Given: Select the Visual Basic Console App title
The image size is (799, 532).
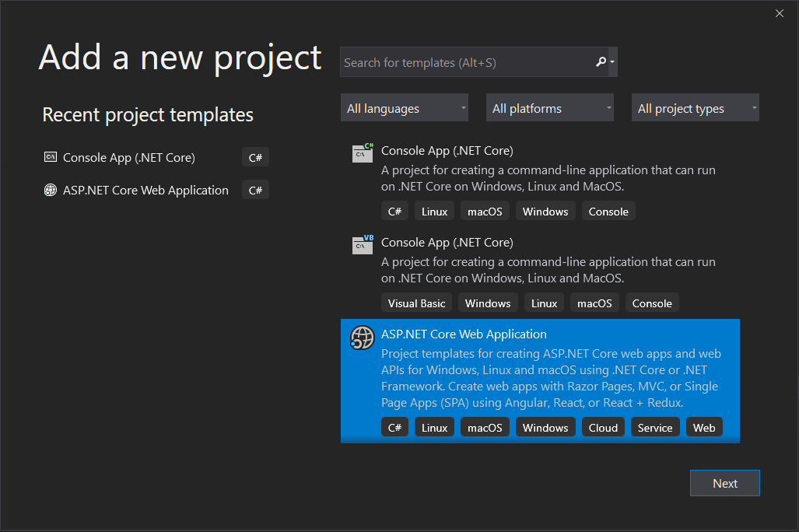Looking at the screenshot, I should point(447,243).
